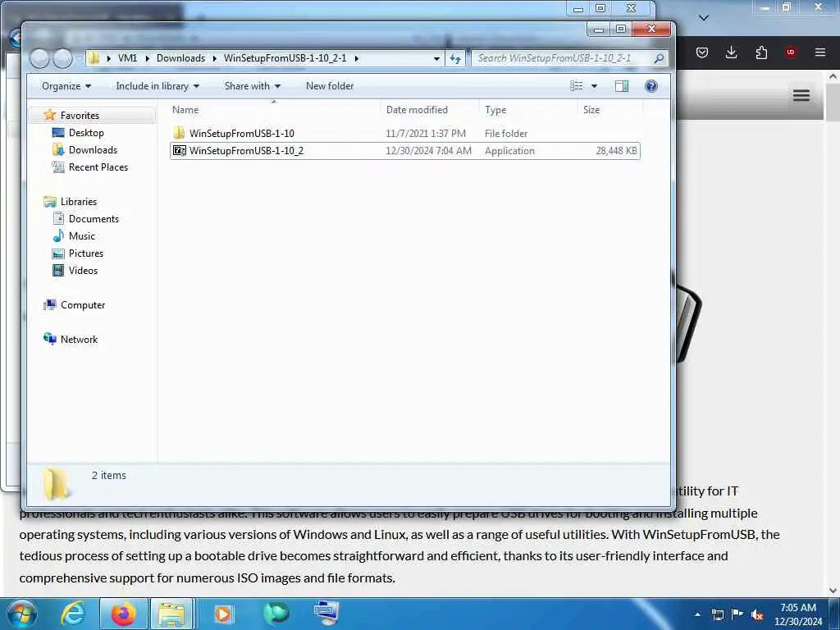840x630 pixels.
Task: Open Firefox application hamburger menu
Action: (x=820, y=52)
